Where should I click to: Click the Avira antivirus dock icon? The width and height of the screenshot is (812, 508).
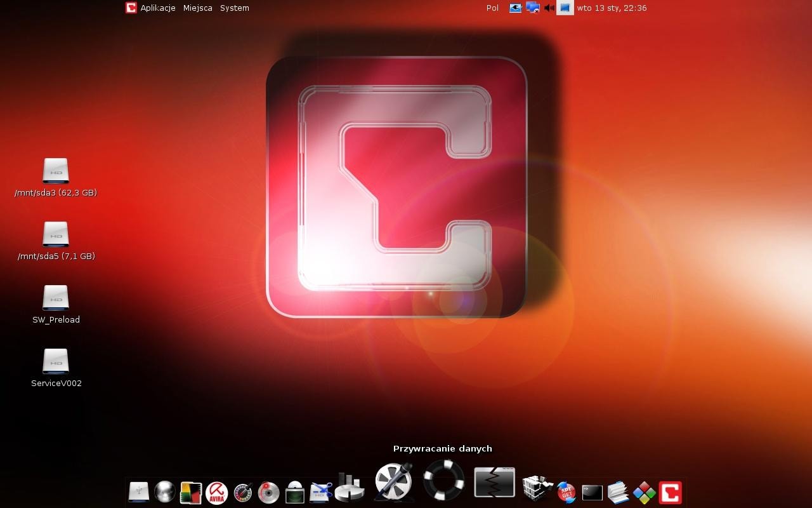[217, 492]
